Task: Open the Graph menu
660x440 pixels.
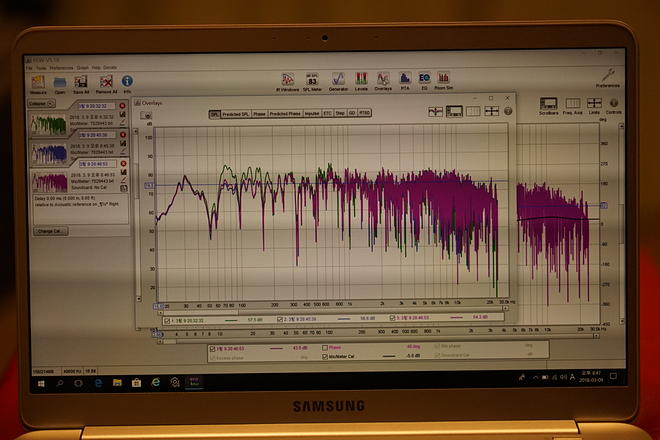Action: click(x=82, y=67)
